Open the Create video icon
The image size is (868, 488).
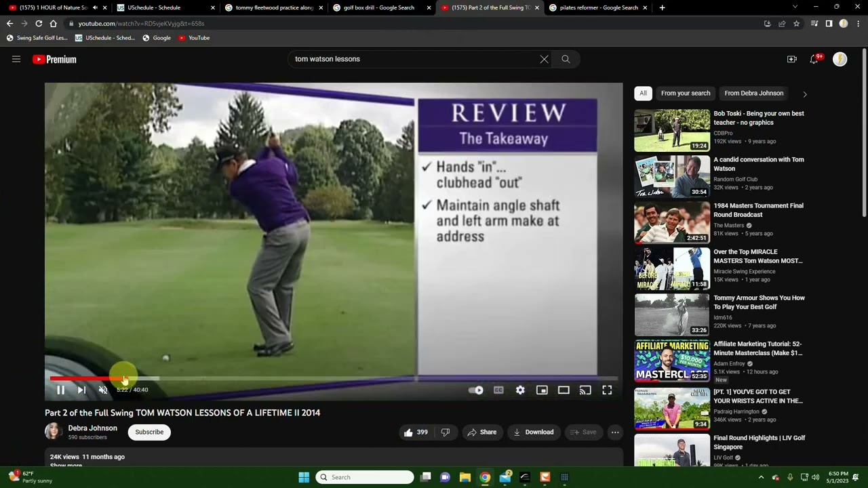tap(791, 59)
